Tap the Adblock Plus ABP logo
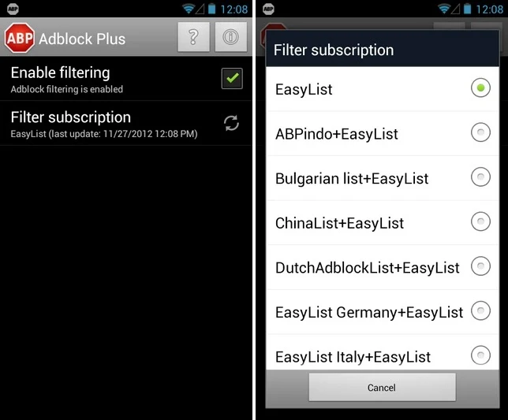 tap(20, 38)
